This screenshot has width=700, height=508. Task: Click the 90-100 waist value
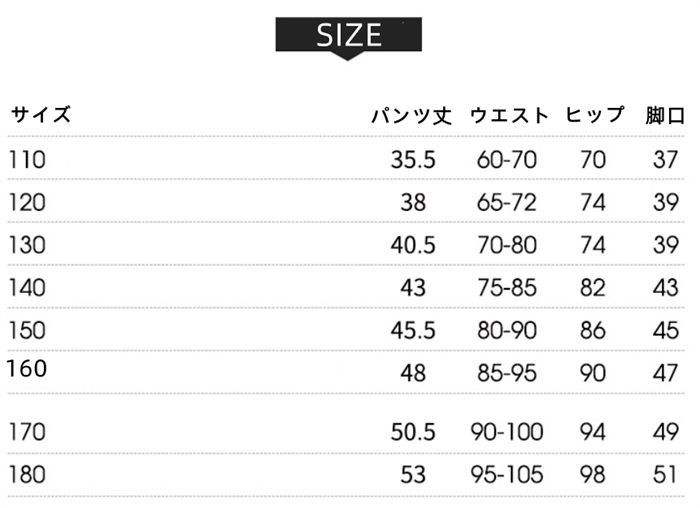(507, 432)
